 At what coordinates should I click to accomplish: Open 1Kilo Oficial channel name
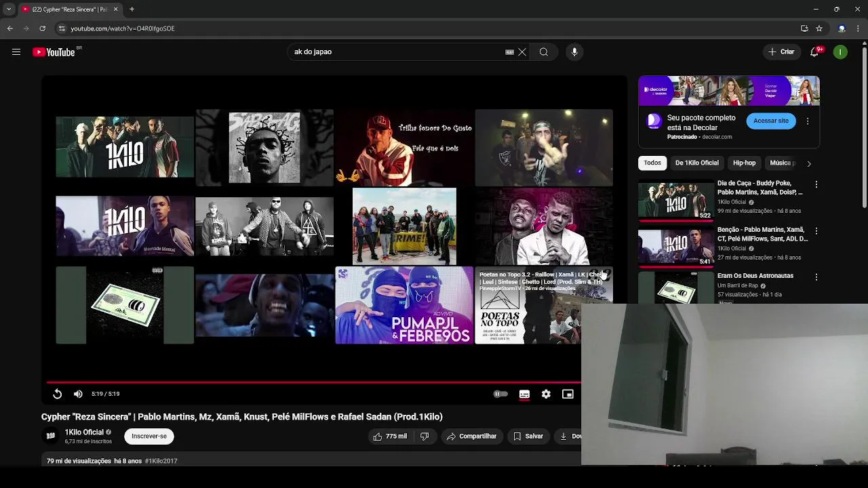[84, 432]
